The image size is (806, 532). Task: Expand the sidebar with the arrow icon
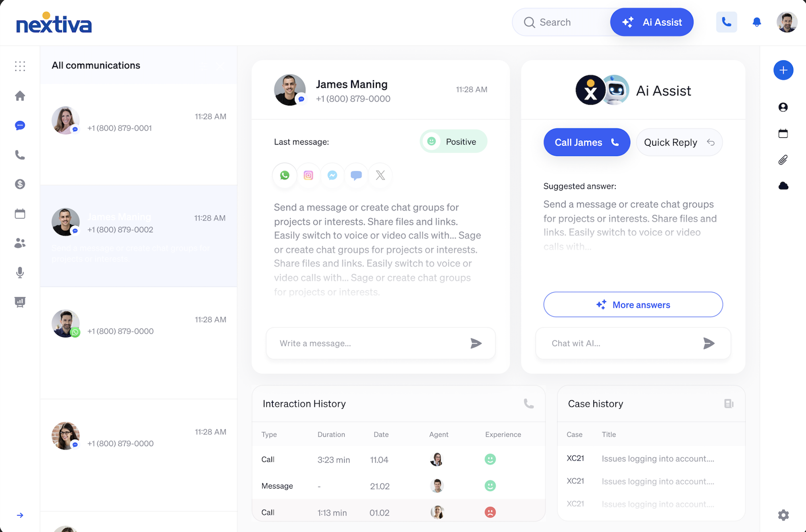click(20, 515)
